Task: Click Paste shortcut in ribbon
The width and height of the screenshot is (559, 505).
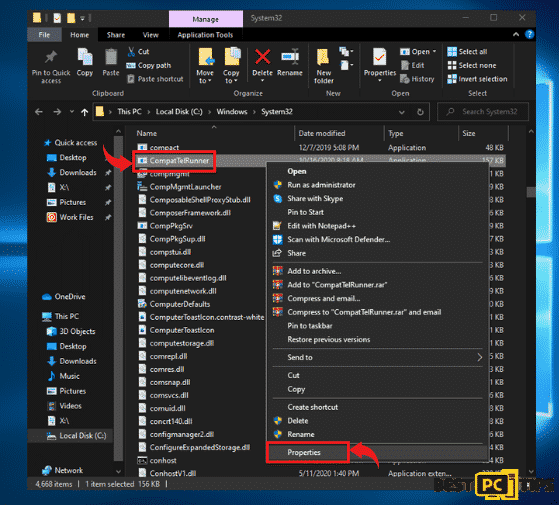Action: point(155,79)
